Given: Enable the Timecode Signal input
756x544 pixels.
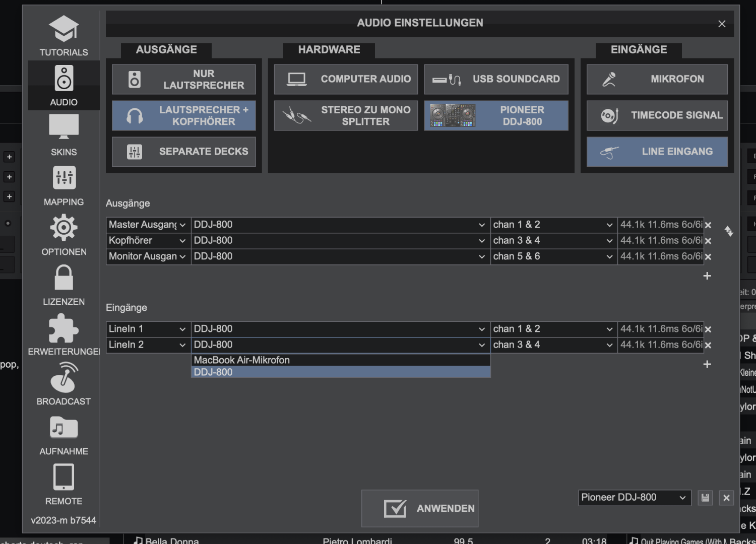Looking at the screenshot, I should click(657, 115).
